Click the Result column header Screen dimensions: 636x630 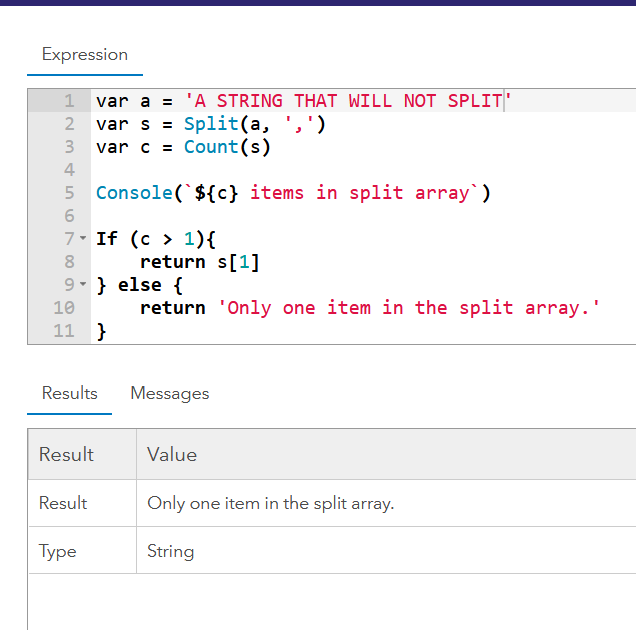pyautogui.click(x=66, y=455)
